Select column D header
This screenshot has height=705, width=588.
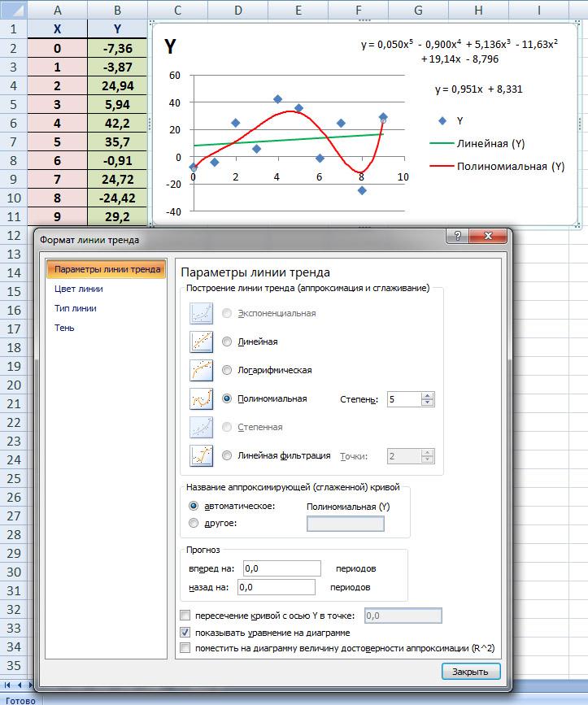tap(237, 10)
